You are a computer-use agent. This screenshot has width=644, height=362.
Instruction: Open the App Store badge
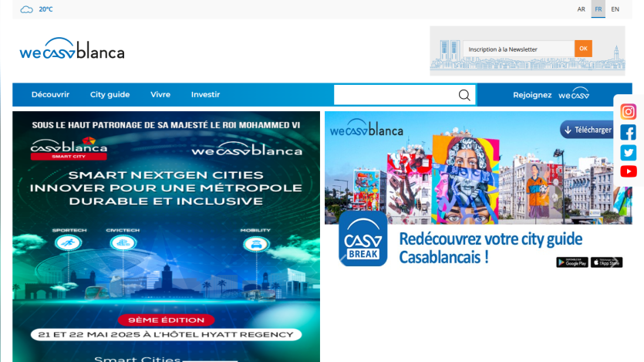tap(607, 262)
